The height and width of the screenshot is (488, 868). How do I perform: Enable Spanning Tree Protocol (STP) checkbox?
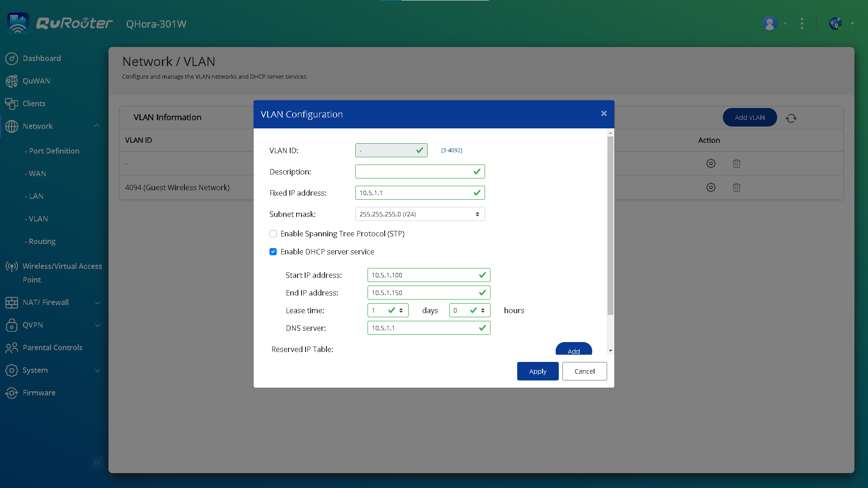point(273,234)
